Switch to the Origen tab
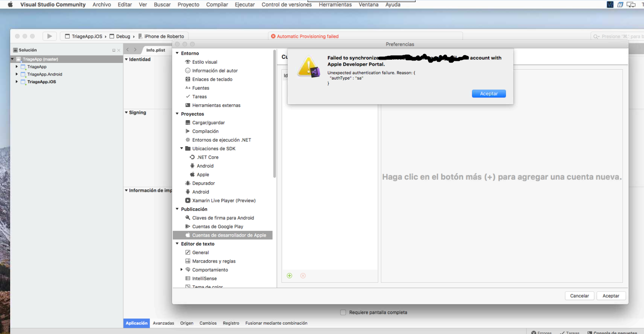Screen dimensions: 644x334 (187, 323)
